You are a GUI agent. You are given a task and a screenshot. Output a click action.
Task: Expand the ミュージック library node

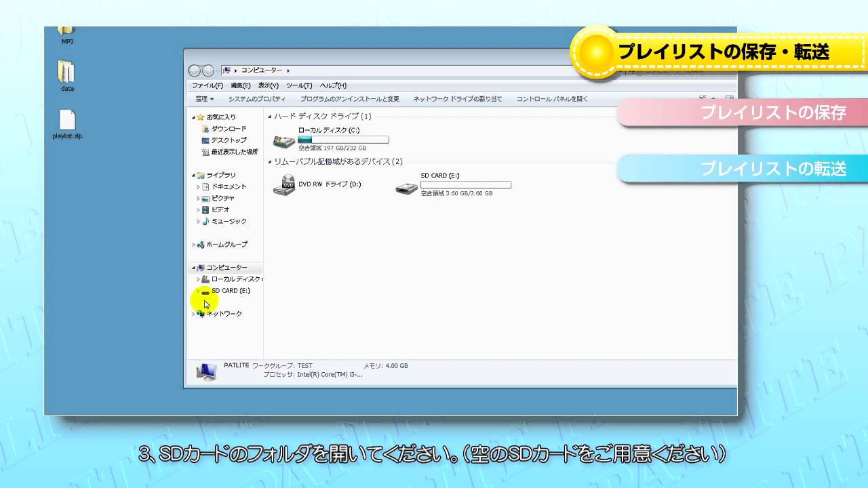[199, 221]
